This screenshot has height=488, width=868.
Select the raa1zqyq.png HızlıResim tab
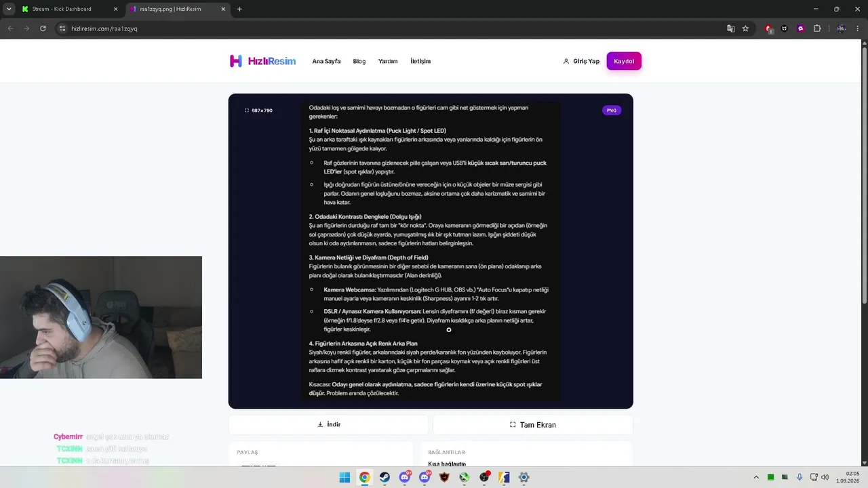(x=178, y=9)
